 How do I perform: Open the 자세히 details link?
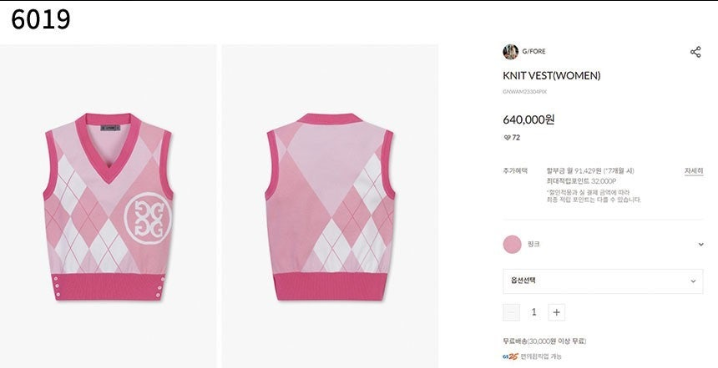click(693, 171)
